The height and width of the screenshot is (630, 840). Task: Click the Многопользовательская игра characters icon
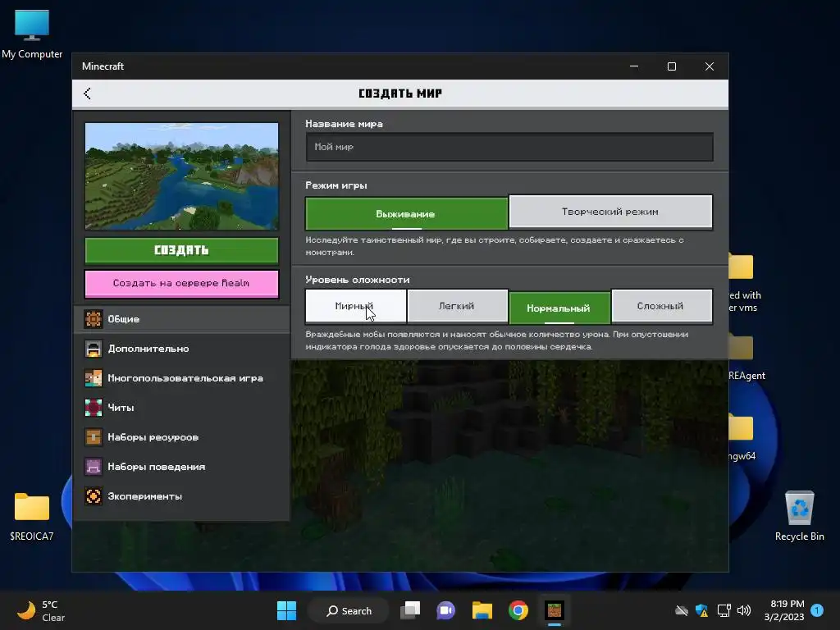coord(94,378)
